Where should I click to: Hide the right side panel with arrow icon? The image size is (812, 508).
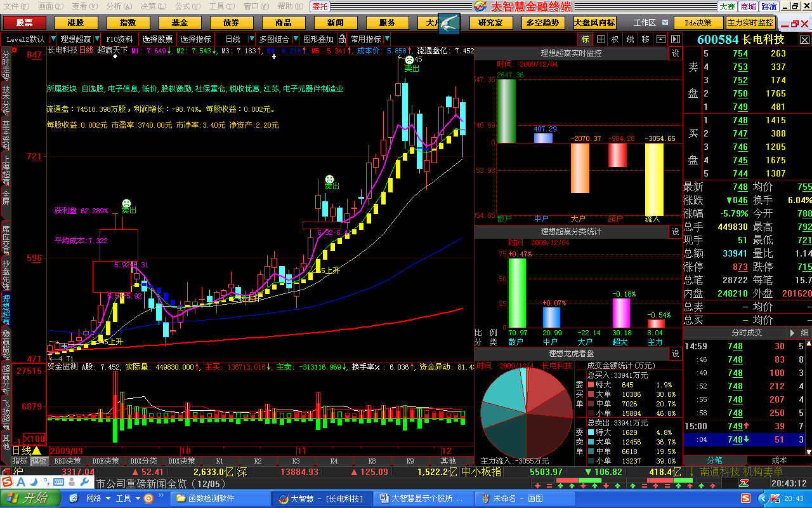pyautogui.click(x=676, y=39)
